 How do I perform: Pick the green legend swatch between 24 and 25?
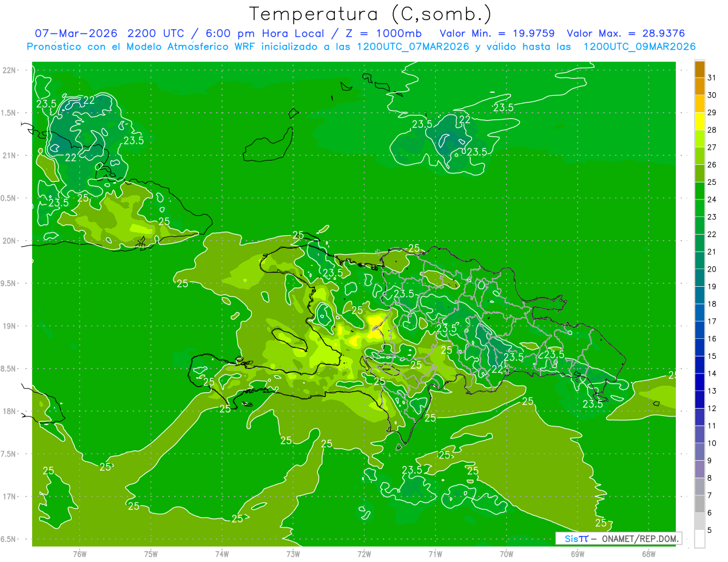click(x=699, y=190)
